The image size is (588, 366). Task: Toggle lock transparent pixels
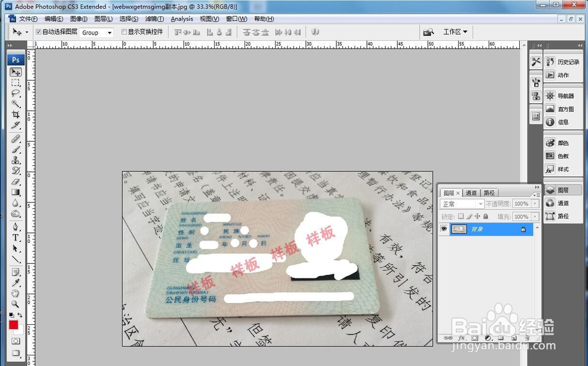point(461,216)
